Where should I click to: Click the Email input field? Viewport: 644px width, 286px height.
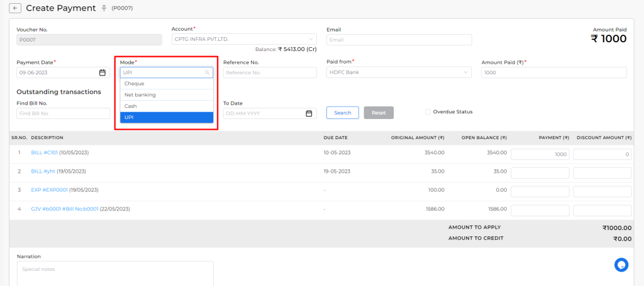399,40
